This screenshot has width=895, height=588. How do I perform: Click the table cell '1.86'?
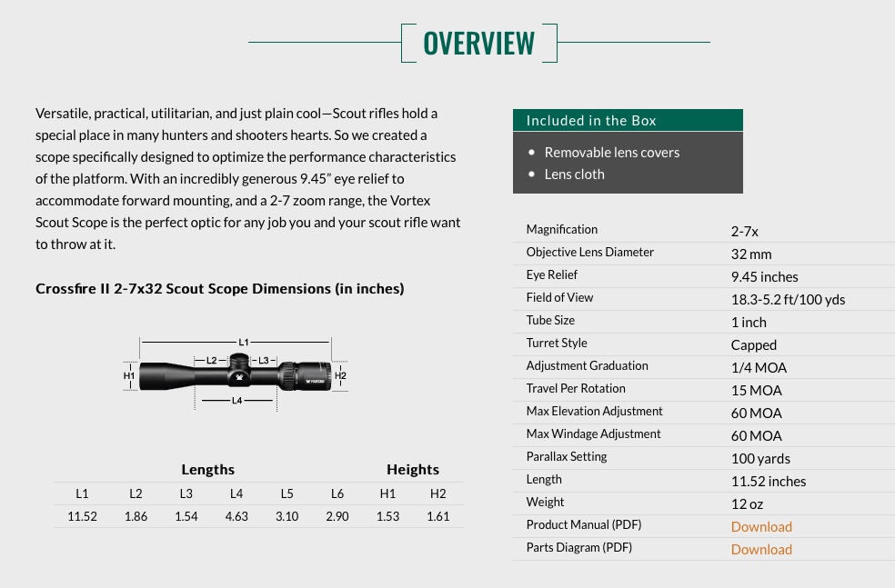[x=136, y=516]
